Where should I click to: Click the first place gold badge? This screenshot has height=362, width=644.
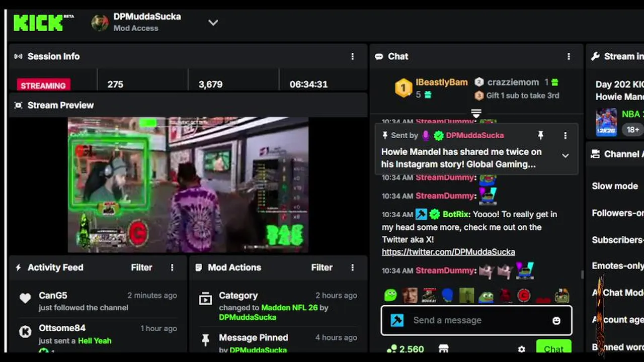tap(403, 88)
